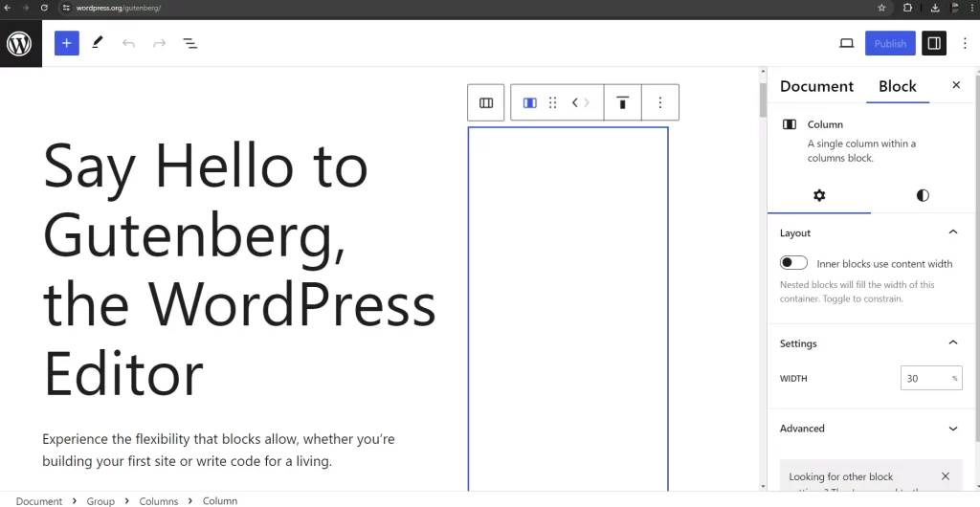Change vertical alignment of column

[622, 102]
